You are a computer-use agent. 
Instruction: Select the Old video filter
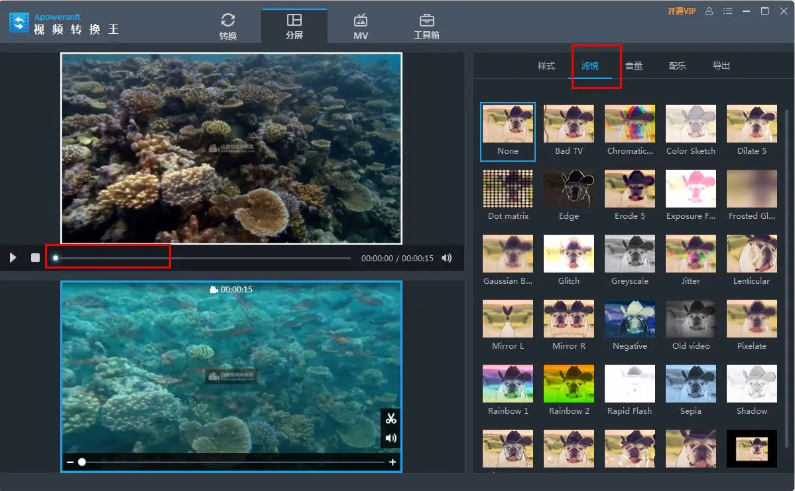coord(690,320)
